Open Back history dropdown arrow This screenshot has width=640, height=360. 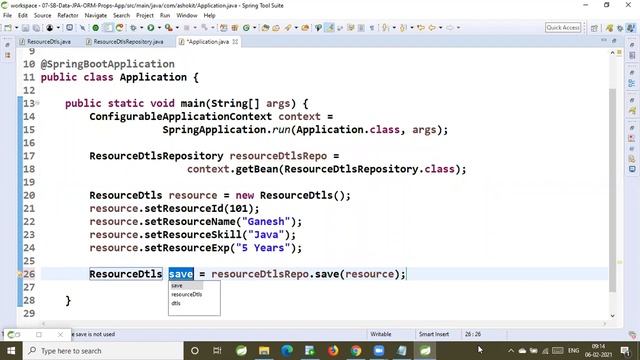click(x=440, y=28)
